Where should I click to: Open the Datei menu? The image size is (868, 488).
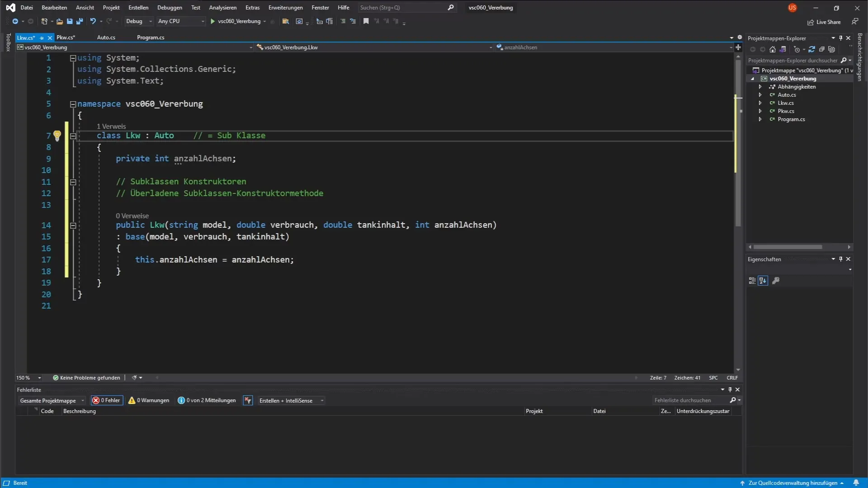pos(27,8)
